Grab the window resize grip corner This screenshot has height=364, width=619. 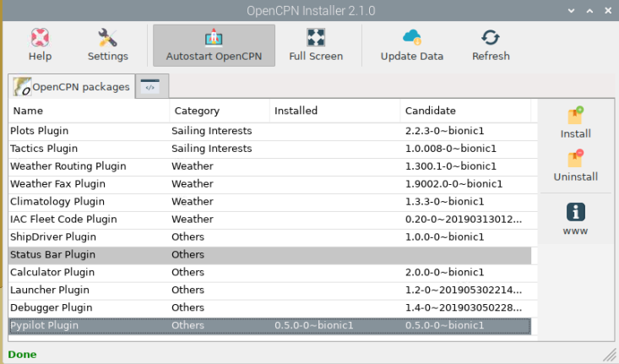(611, 356)
